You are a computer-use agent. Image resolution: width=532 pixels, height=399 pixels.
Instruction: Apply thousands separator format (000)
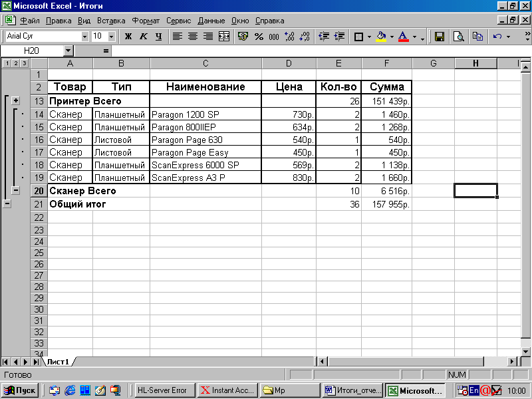pos(274,37)
